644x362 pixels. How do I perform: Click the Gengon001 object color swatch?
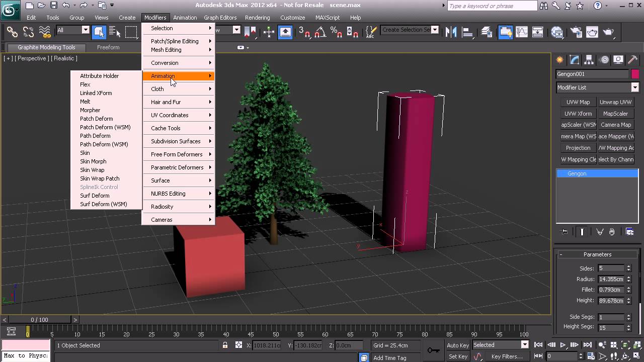635,74
